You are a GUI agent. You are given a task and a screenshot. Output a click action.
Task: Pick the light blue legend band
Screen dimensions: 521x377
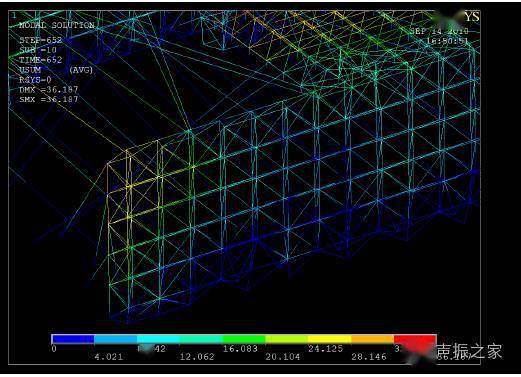coord(116,339)
